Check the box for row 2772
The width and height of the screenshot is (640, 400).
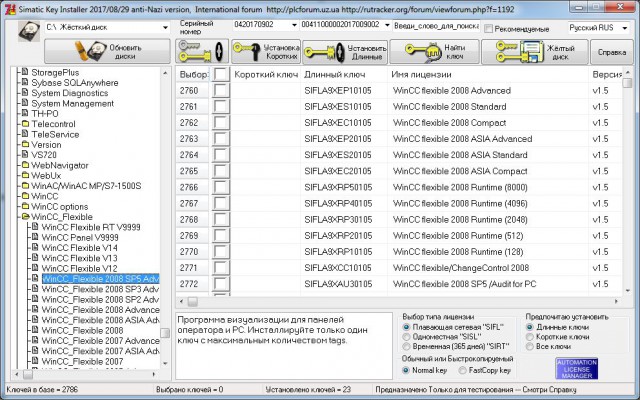point(220,284)
